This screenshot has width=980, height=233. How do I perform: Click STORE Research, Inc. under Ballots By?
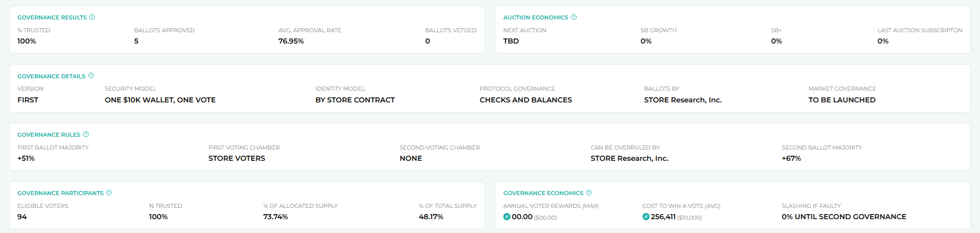point(683,100)
